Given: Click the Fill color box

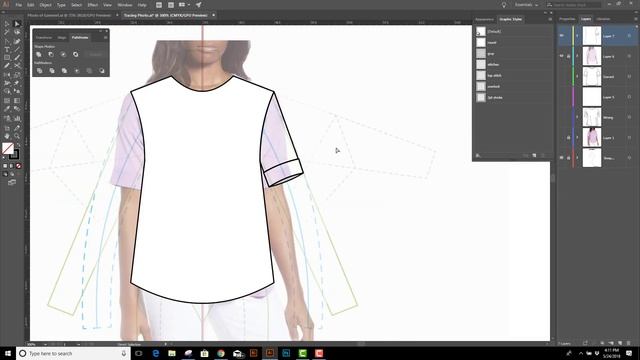Looking at the screenshot, I should tap(8, 148).
